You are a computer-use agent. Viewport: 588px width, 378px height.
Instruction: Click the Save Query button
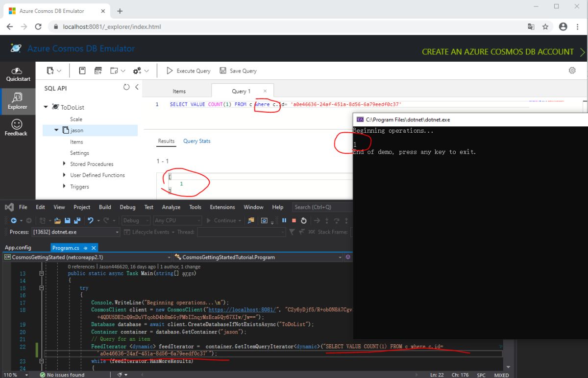pyautogui.click(x=238, y=71)
